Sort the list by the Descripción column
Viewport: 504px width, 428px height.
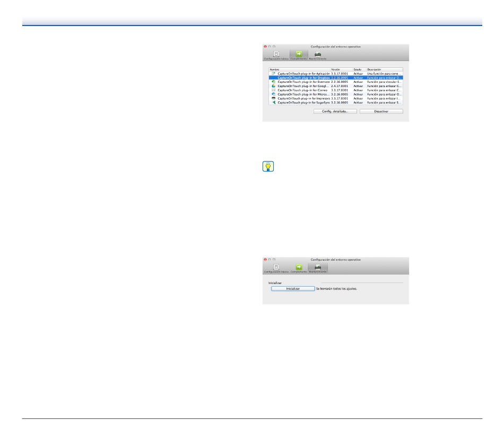(385, 70)
